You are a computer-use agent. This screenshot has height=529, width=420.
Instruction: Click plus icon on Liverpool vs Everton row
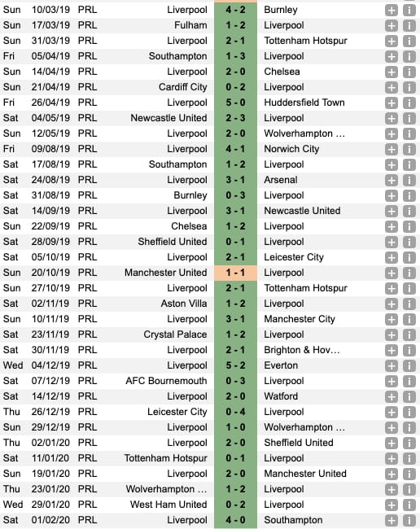click(x=392, y=365)
